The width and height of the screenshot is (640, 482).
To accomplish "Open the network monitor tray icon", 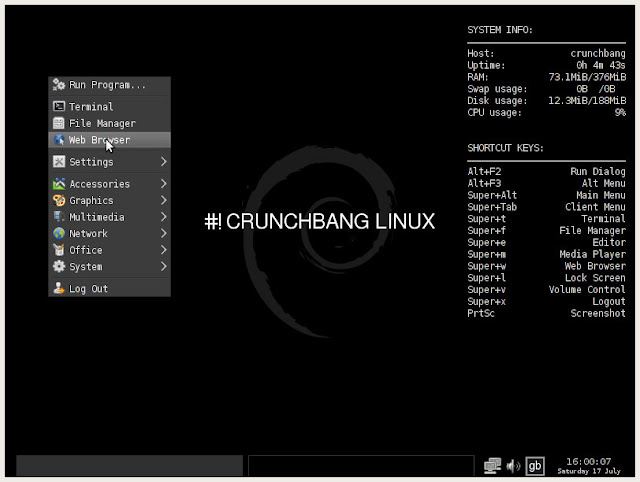I will [x=493, y=466].
